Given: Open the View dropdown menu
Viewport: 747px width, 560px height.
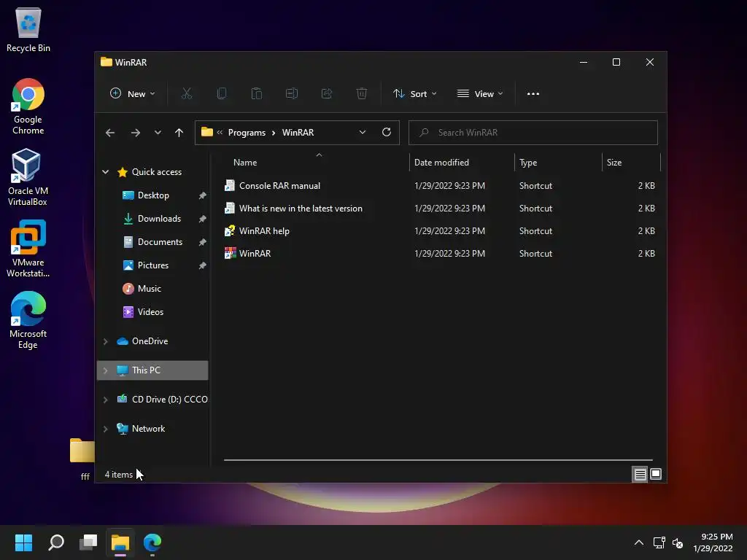Looking at the screenshot, I should click(x=480, y=94).
